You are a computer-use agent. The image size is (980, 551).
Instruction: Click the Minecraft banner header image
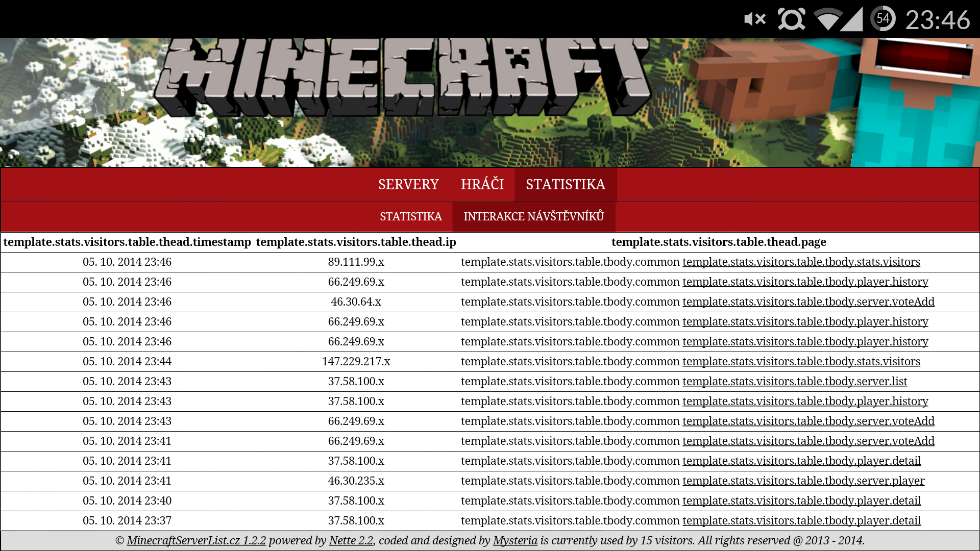point(490,103)
